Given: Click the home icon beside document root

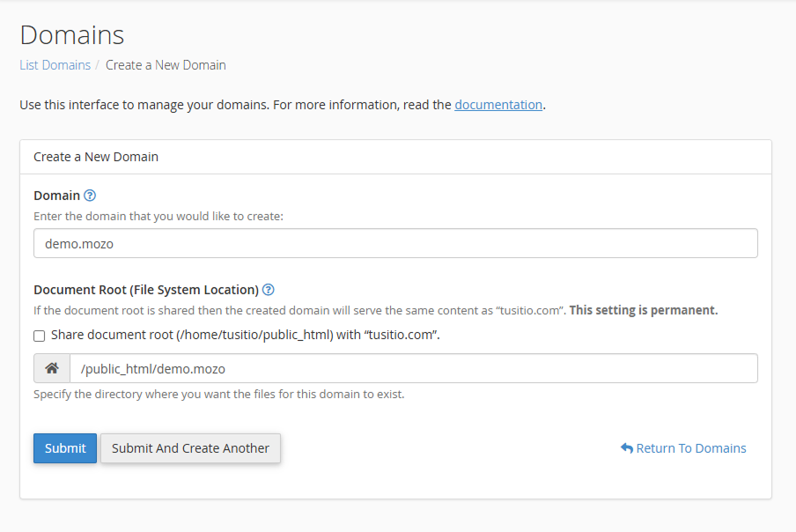Looking at the screenshot, I should (52, 368).
